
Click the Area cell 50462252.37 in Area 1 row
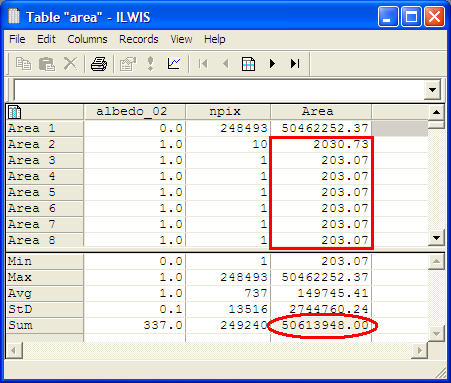click(321, 128)
